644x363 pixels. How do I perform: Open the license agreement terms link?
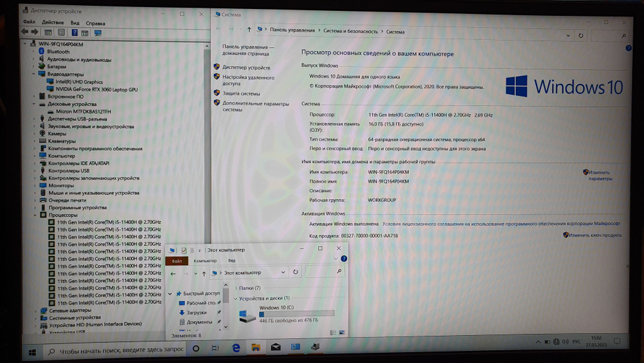pyautogui.click(x=501, y=224)
